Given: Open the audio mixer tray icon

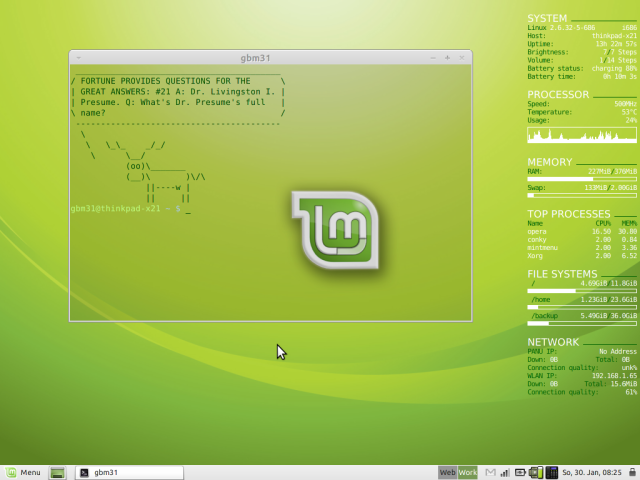Looking at the screenshot, I should click(x=552, y=473).
